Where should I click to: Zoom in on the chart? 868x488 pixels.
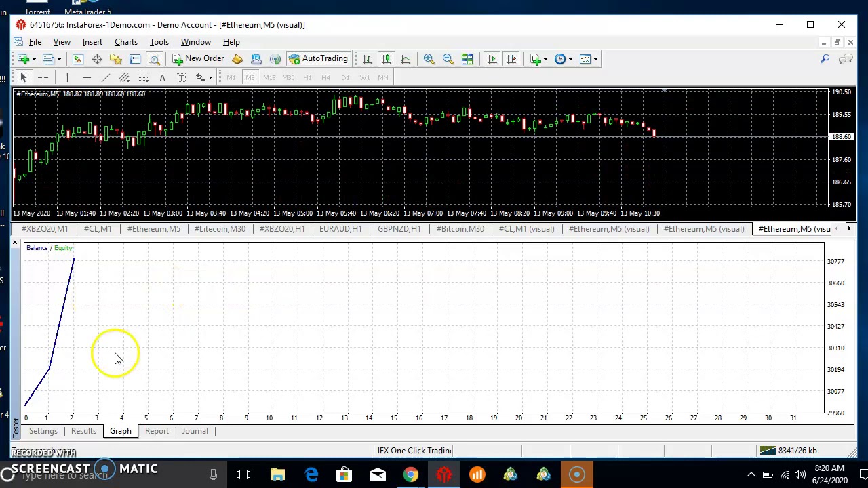429,59
